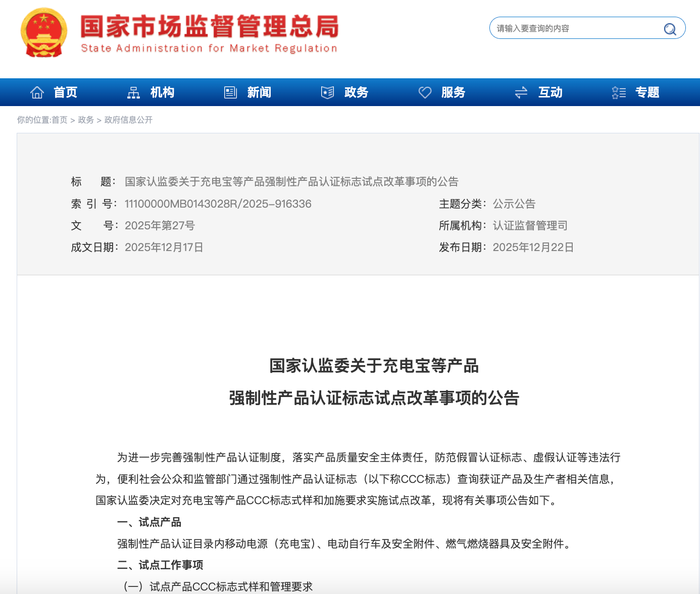Click the national emblem logo
Screen dimensions: 700x594
[44, 33]
